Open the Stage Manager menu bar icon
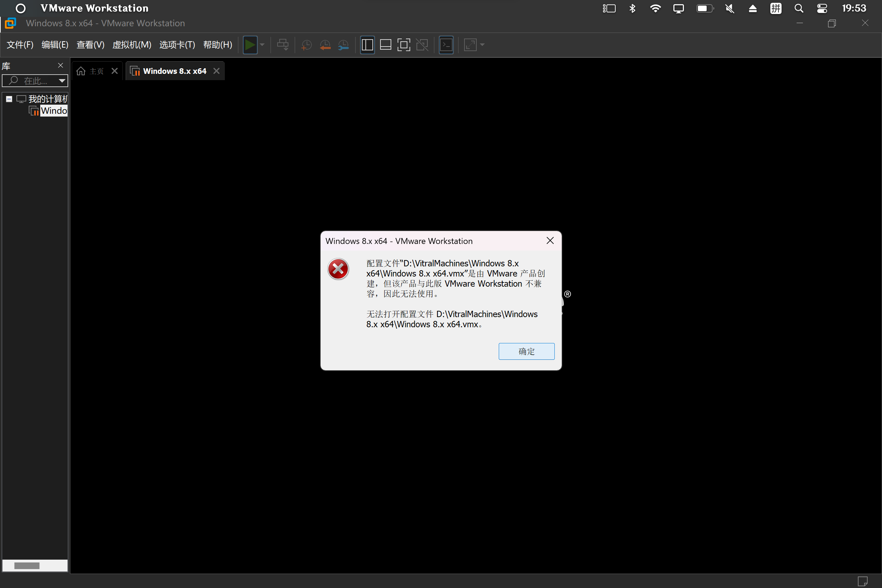 (x=609, y=8)
